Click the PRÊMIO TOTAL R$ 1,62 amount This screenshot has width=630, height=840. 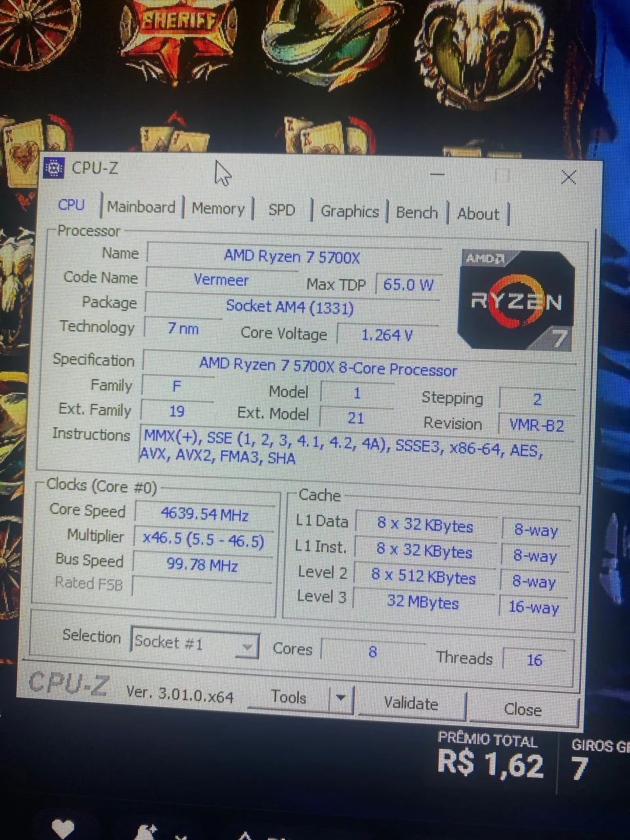coord(490,765)
